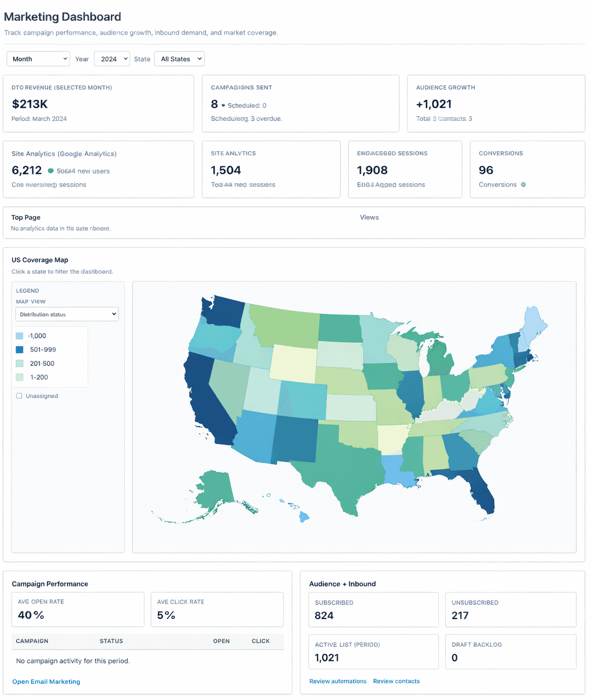
Task: Open the Month period dropdown
Action: [x=38, y=58]
